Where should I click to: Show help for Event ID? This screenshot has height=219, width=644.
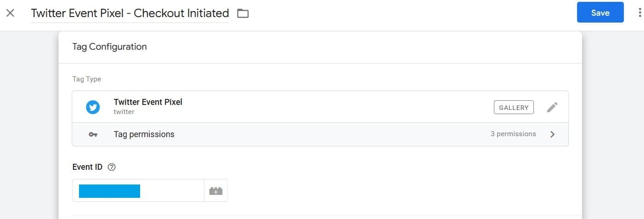click(111, 167)
